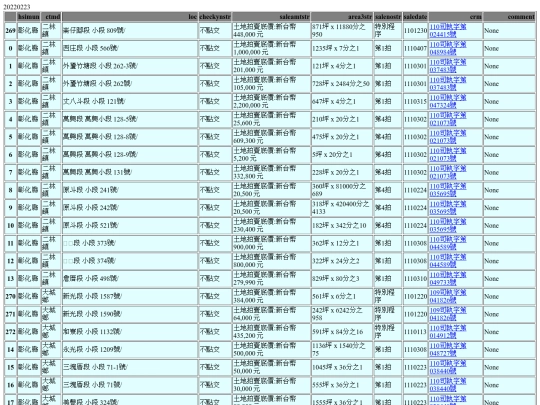Click the date text 20220223 above the table

point(17,7)
